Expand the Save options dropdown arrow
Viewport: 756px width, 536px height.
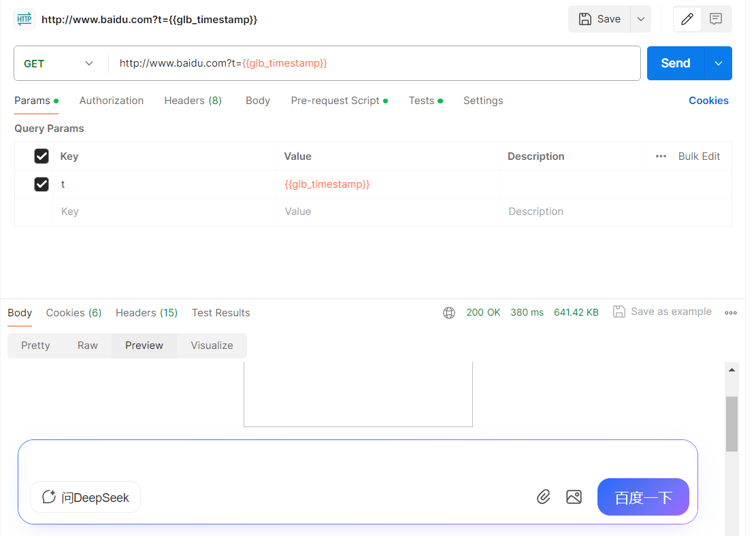tap(641, 19)
